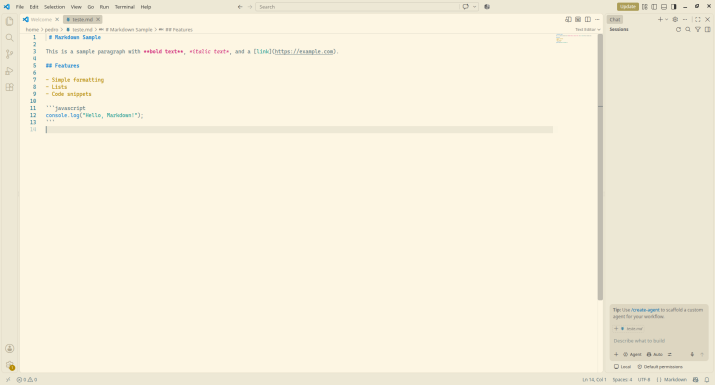Open the Default permissions picker
Screen dimensions: 715x385
660,367
